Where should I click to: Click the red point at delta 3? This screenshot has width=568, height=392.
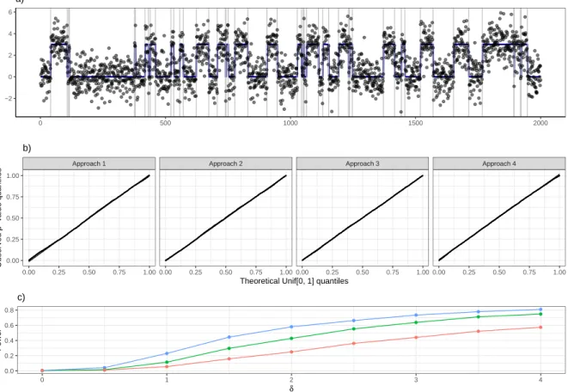416,337
